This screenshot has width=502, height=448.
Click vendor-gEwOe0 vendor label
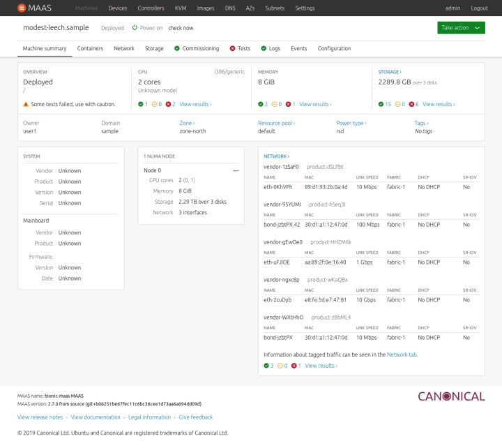[283, 242]
